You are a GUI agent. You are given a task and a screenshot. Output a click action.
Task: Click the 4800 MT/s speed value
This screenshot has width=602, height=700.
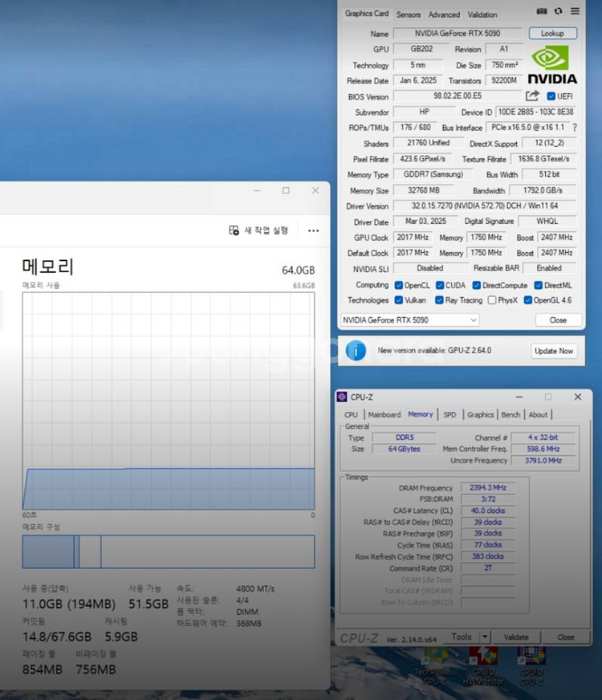tap(255, 589)
